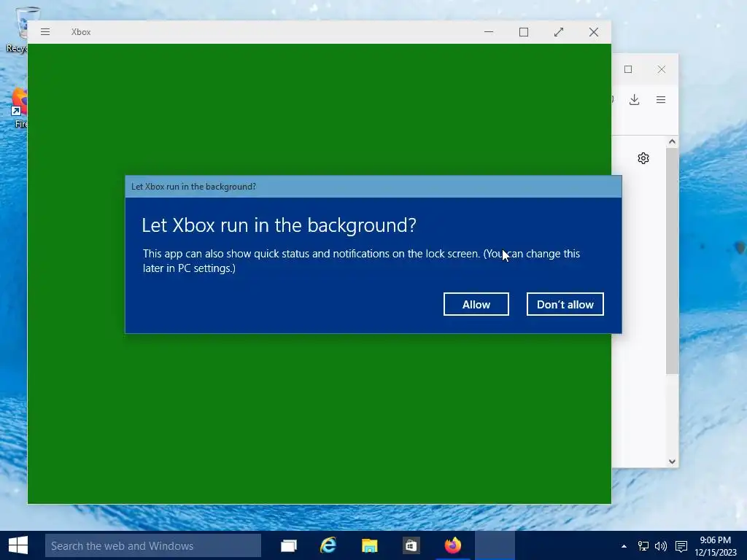Show hidden system tray icons
Image resolution: width=747 pixels, height=560 pixels.
624,546
